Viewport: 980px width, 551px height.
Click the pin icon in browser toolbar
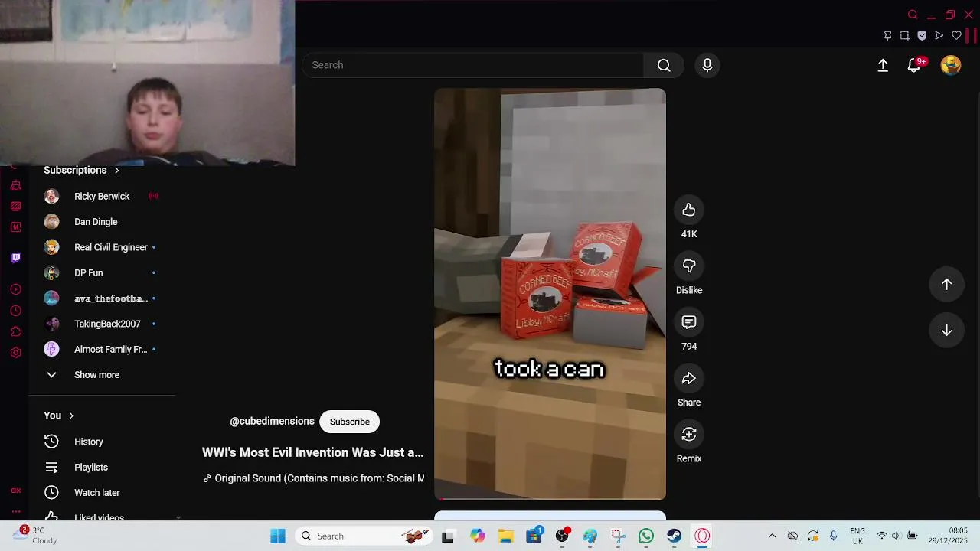point(887,35)
